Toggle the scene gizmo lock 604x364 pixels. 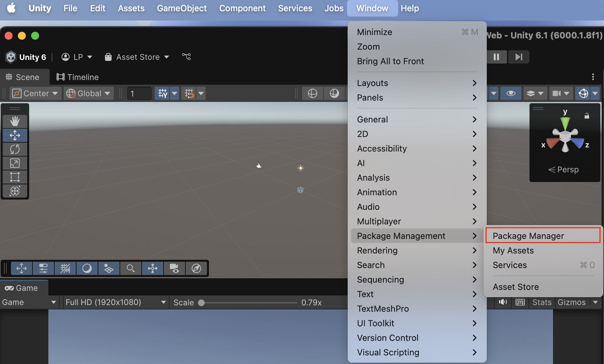coord(587,116)
